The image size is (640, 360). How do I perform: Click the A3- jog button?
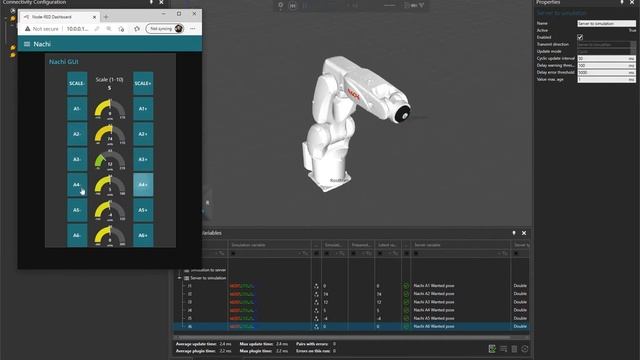[x=77, y=159]
